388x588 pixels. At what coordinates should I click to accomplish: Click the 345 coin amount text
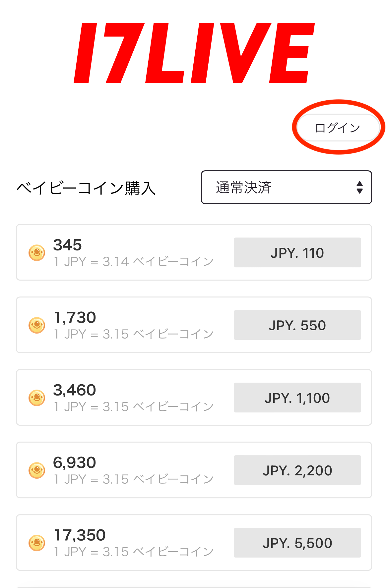coord(67,245)
